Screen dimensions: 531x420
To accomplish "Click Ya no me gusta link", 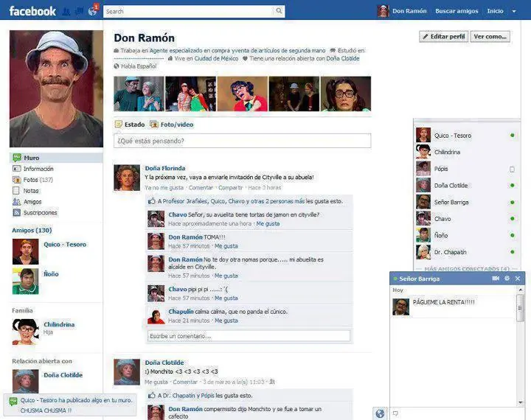I will click(164, 187).
